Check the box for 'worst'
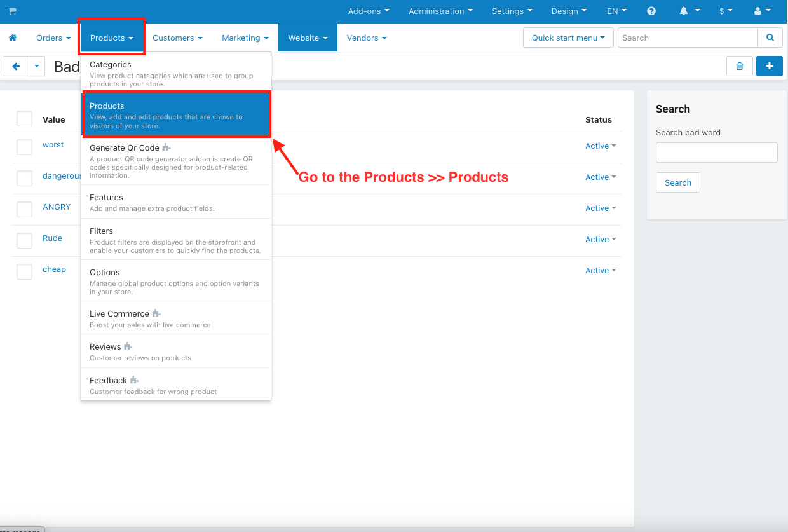 coord(24,147)
